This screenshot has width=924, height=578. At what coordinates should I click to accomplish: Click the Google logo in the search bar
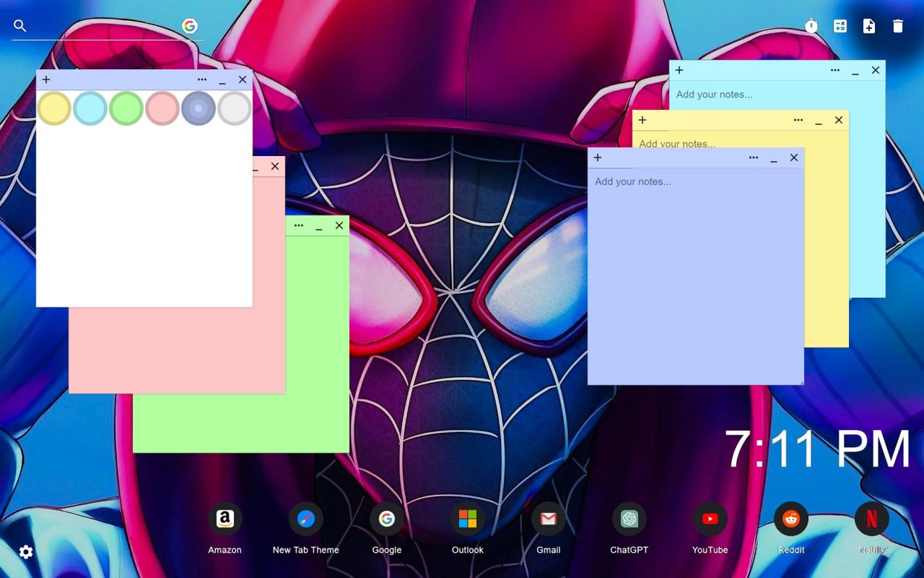point(190,26)
